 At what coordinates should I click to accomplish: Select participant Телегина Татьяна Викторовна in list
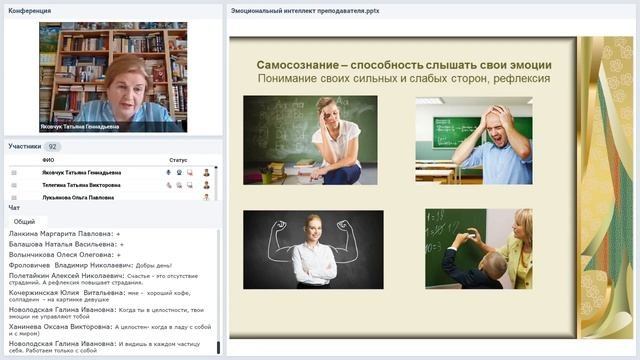(x=81, y=185)
